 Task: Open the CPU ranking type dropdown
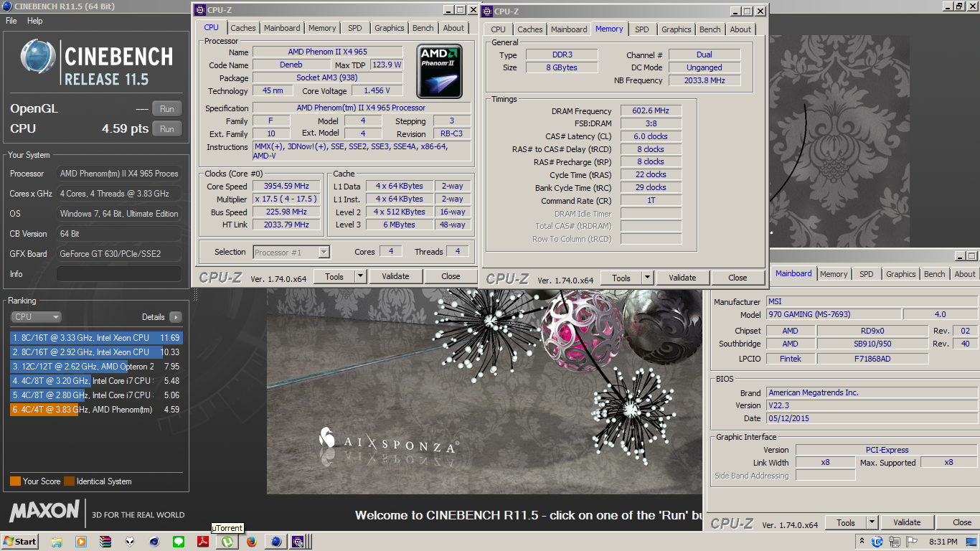(x=36, y=317)
